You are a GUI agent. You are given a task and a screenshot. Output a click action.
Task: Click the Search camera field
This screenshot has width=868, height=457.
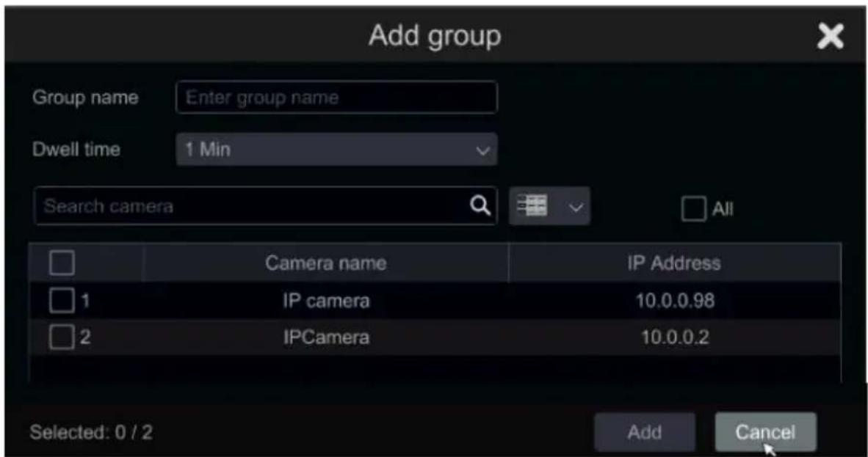coord(265,206)
